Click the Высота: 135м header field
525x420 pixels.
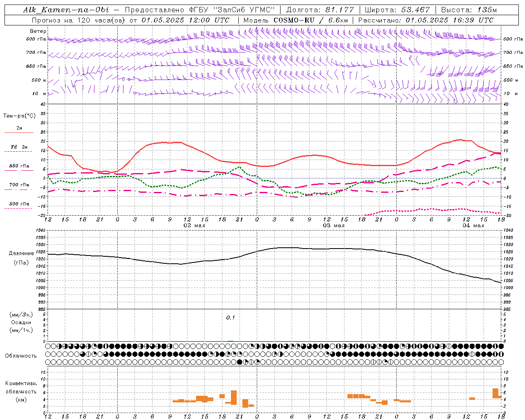[469, 10]
